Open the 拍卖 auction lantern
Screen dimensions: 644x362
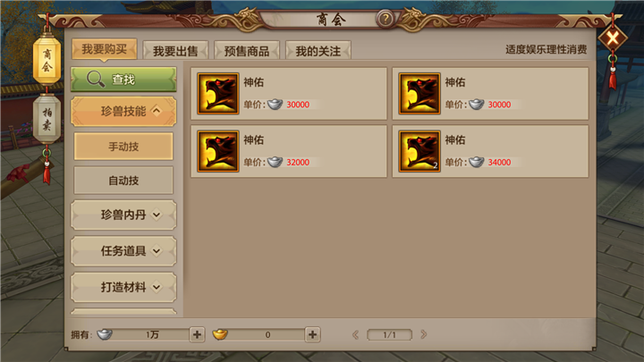(x=47, y=119)
